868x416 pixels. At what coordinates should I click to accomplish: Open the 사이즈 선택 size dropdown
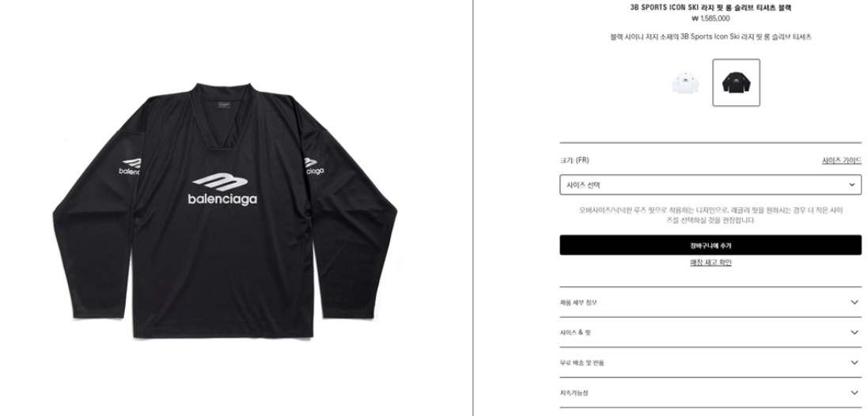[x=711, y=185]
